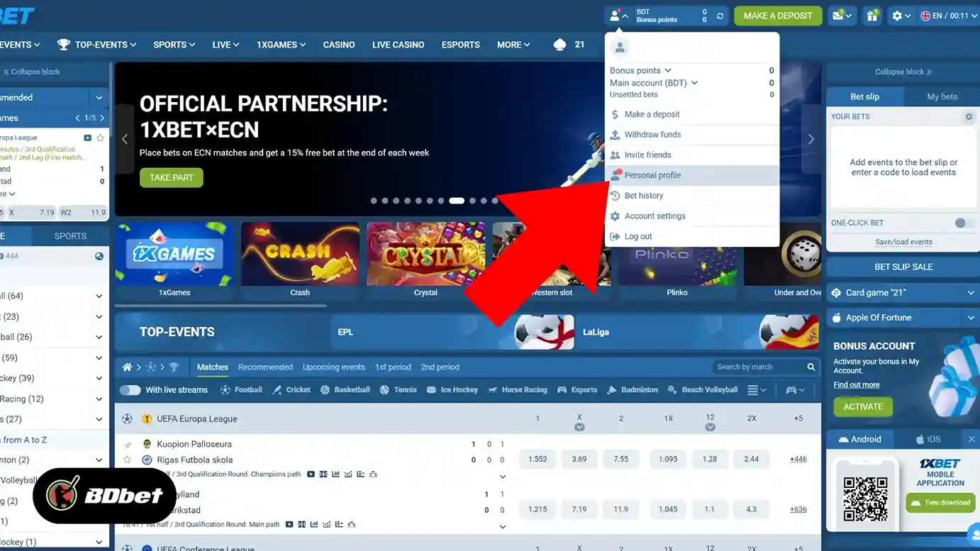Open the iOS app tab
Viewport: 980px width, 551px height.
(x=929, y=440)
